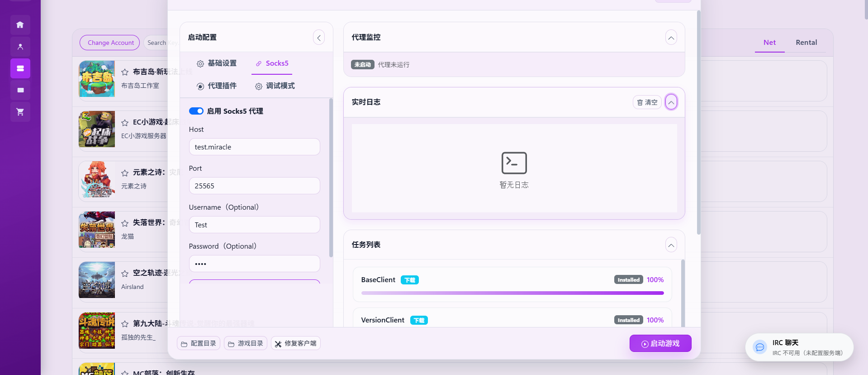
Task: Collapse the 任务列表 section
Action: pos(671,245)
